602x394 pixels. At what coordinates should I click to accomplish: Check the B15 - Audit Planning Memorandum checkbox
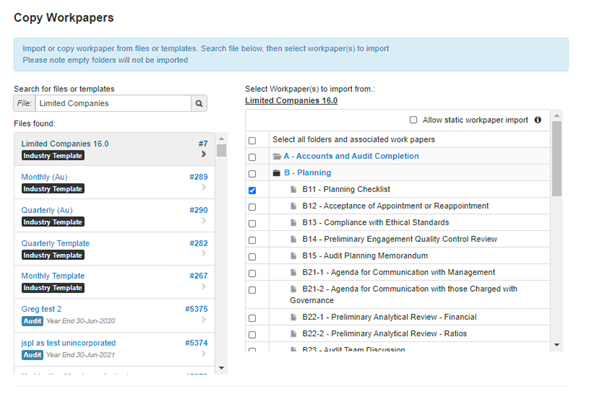pos(252,257)
